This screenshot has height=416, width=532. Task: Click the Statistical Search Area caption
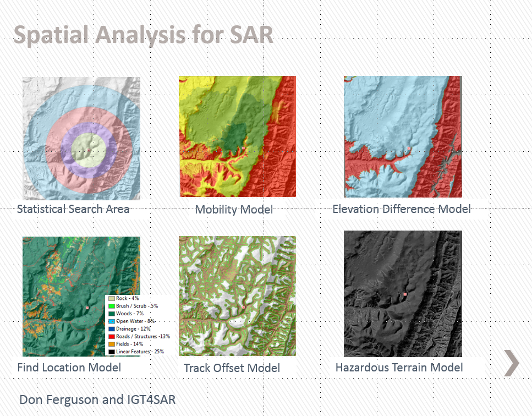tap(73, 209)
